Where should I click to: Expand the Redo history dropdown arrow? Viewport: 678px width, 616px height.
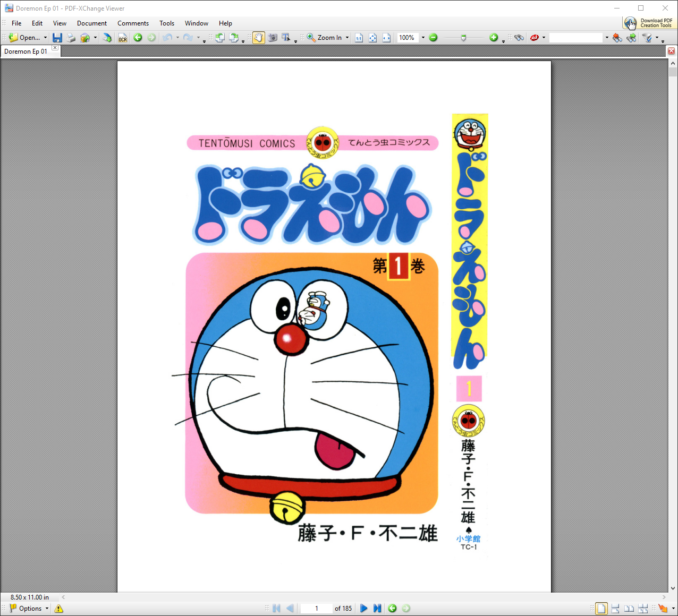tap(198, 38)
